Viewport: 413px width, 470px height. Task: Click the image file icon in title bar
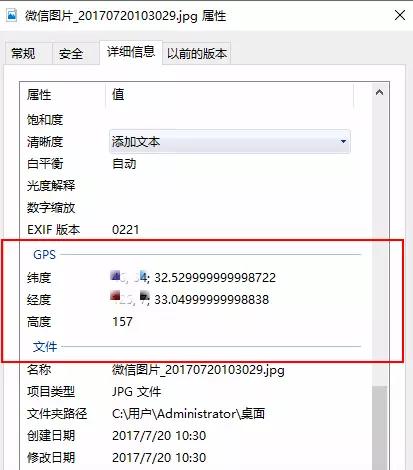pyautogui.click(x=11, y=15)
